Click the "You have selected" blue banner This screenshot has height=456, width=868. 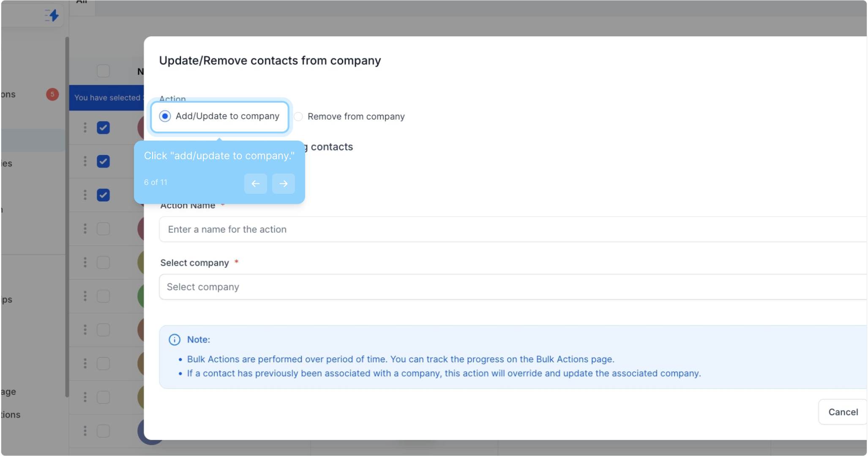(107, 98)
